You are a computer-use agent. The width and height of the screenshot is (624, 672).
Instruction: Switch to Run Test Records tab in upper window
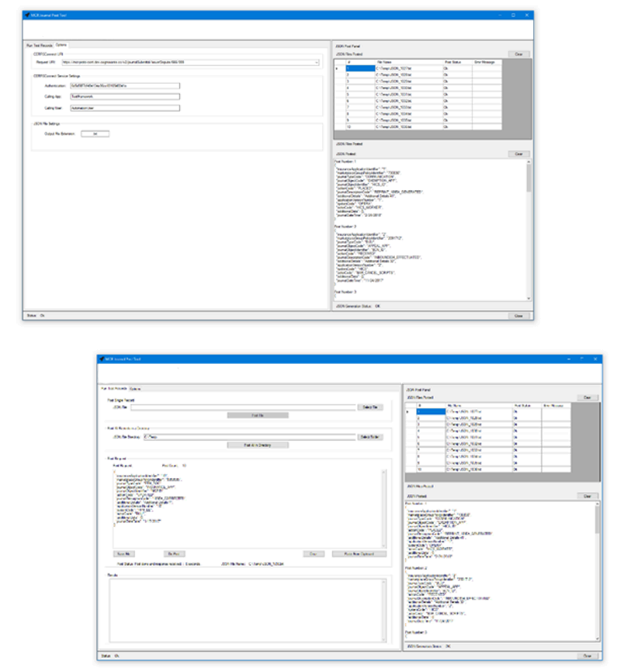pyautogui.click(x=38, y=45)
